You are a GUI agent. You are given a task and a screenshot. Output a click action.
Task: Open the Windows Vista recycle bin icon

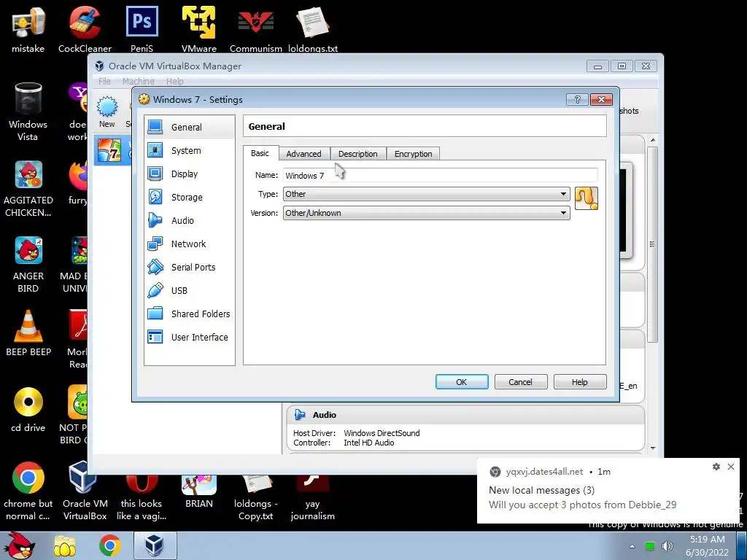[28, 112]
